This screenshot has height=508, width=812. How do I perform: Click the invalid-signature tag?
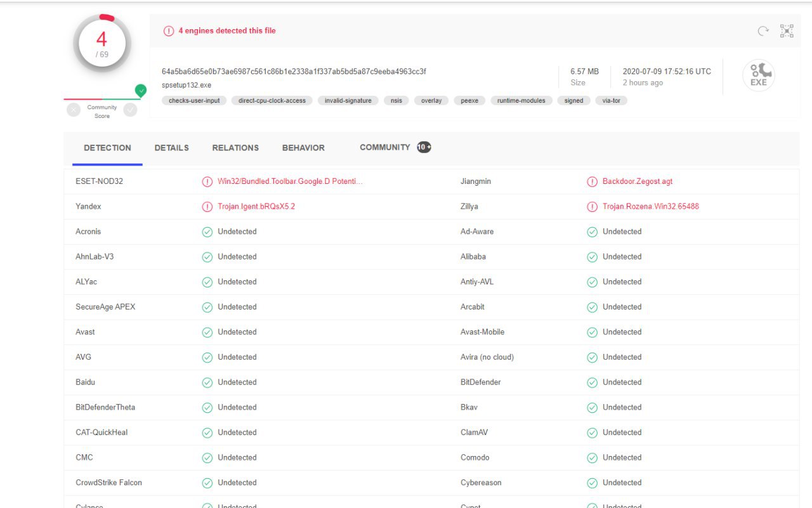tap(348, 100)
